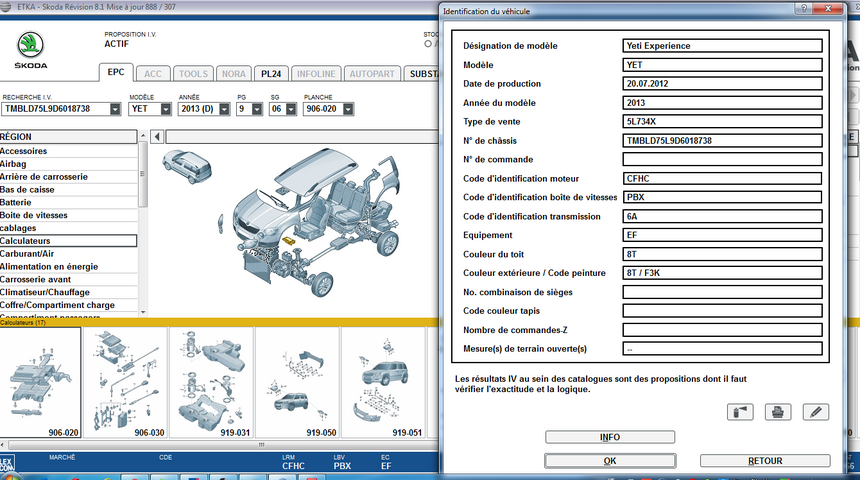Click the LBV value PBX in status bar
Viewport: 860px width, 480px height.
click(342, 466)
